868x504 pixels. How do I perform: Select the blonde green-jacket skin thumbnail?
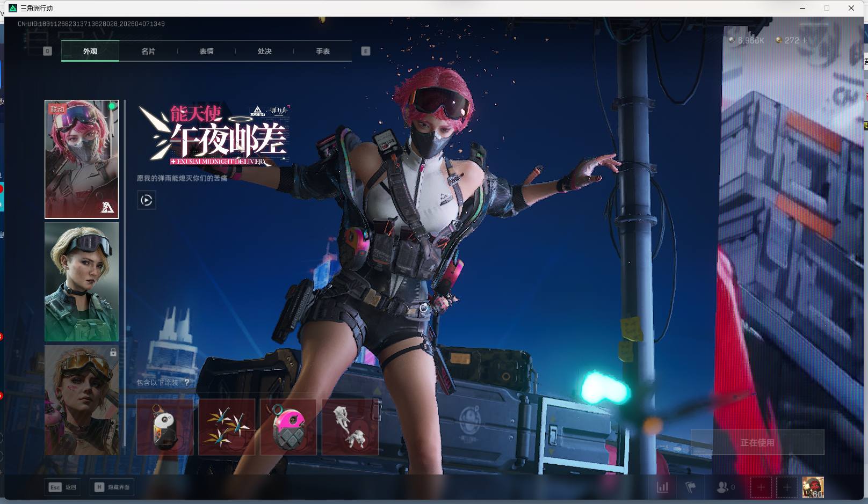[x=82, y=282]
